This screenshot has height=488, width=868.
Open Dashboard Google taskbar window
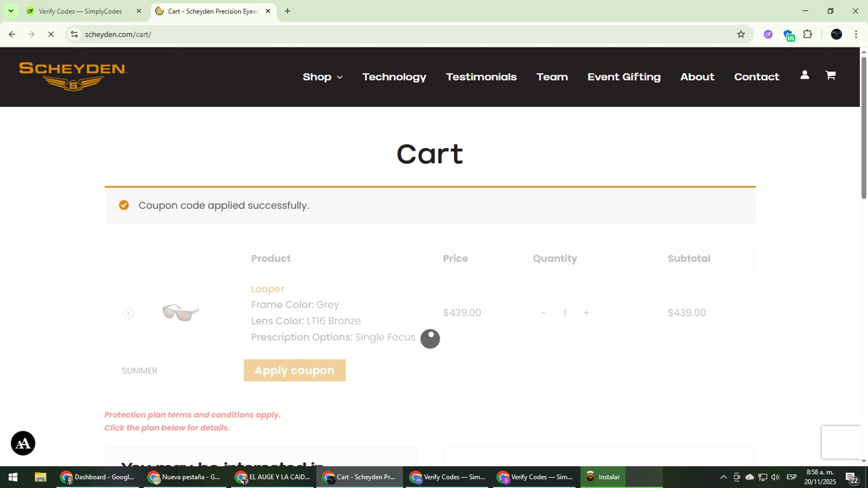[x=98, y=477]
